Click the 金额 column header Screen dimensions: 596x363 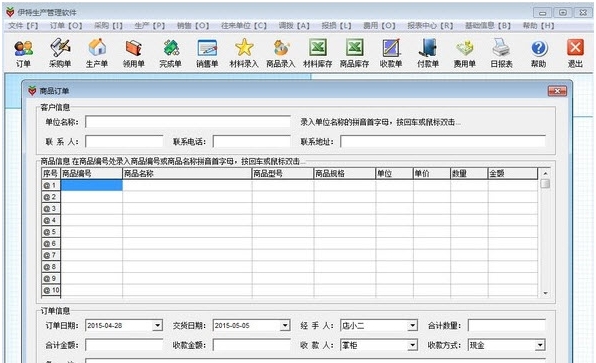pos(513,174)
